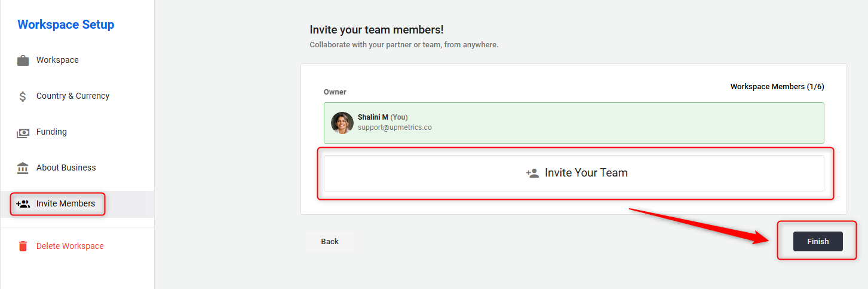Go to Country & Currency step
Image resolution: width=868 pixels, height=289 pixels.
73,96
